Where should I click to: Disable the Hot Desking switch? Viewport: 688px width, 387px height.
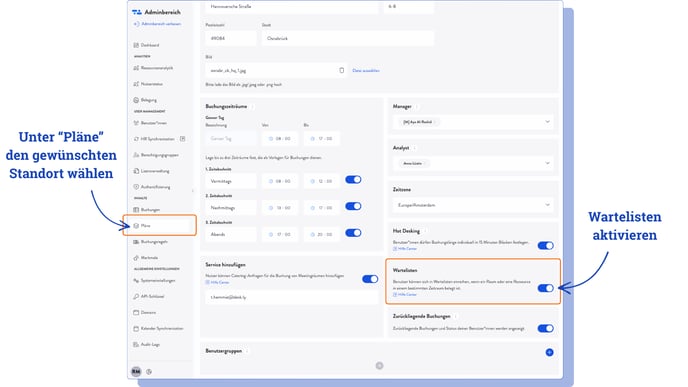(x=545, y=246)
